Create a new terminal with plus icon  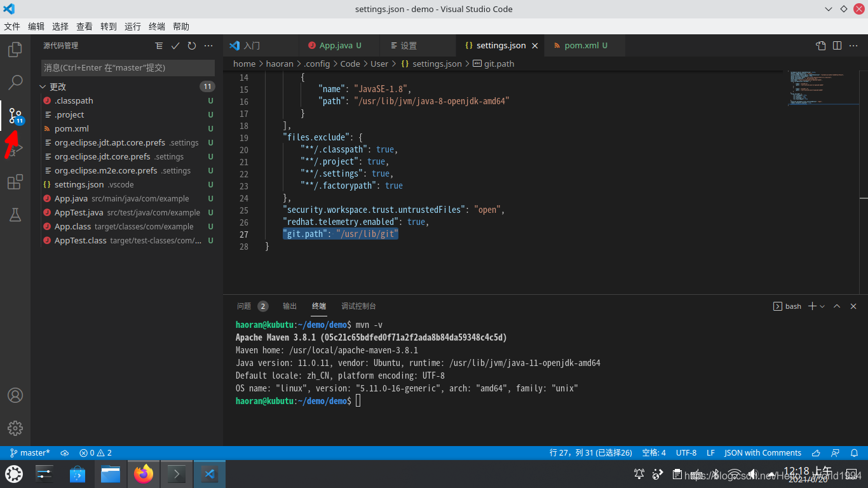[812, 306]
